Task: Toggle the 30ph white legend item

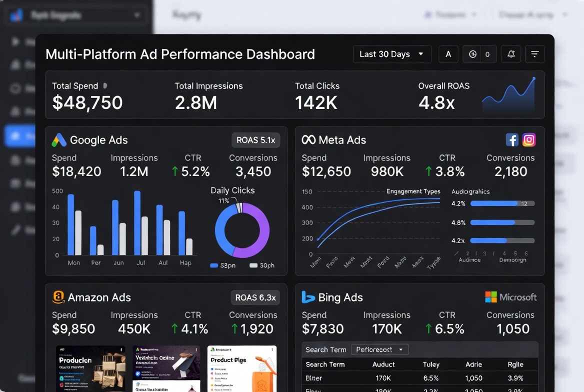Action: coord(262,265)
